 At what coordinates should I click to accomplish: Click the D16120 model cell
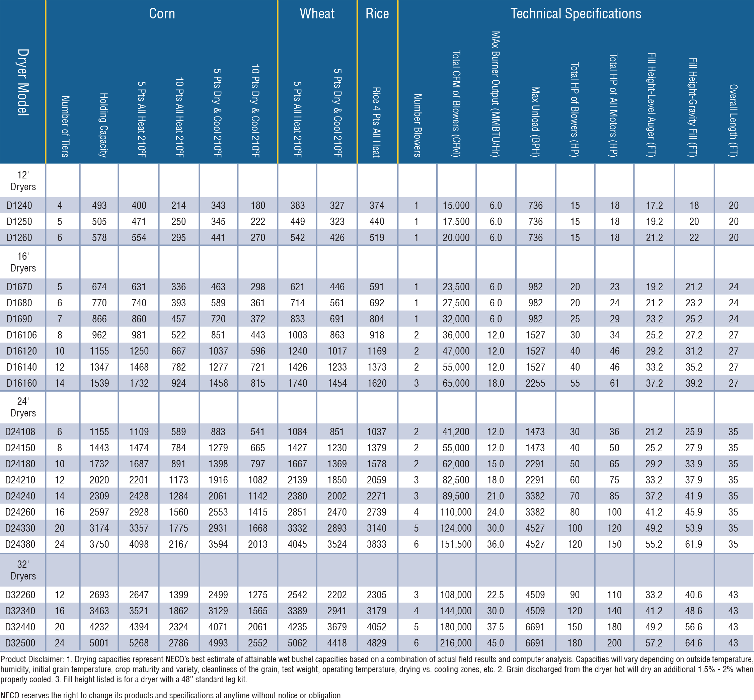[22, 351]
